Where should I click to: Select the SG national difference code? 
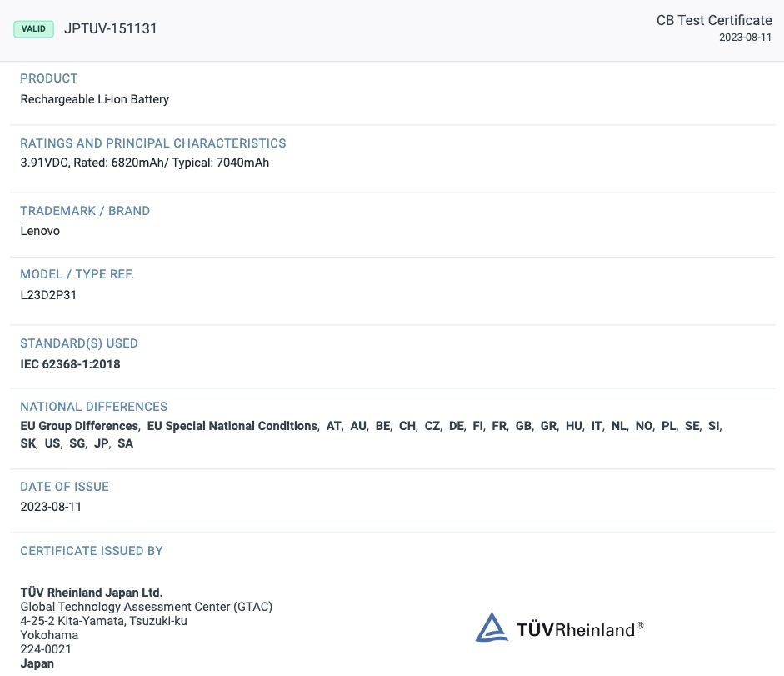tap(77, 443)
